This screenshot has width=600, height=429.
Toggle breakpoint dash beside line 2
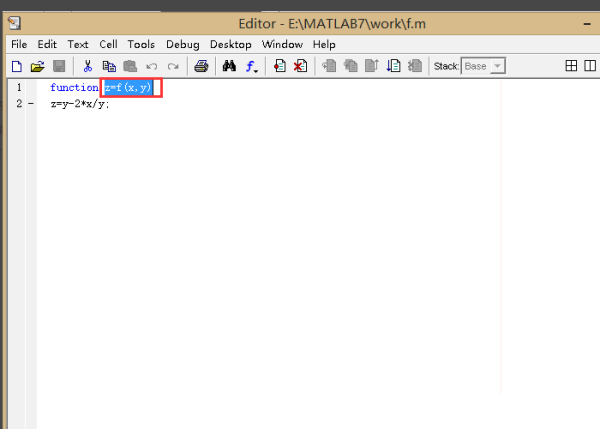click(x=31, y=104)
